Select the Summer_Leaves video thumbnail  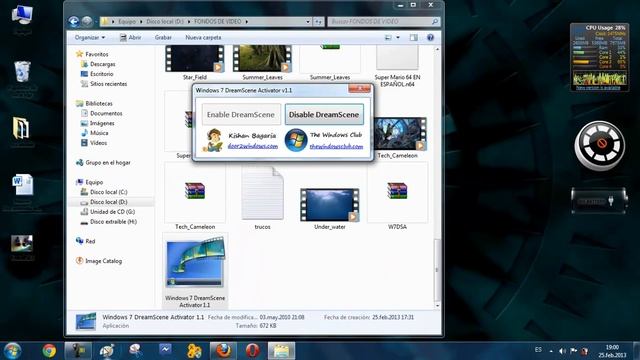(x=262, y=58)
